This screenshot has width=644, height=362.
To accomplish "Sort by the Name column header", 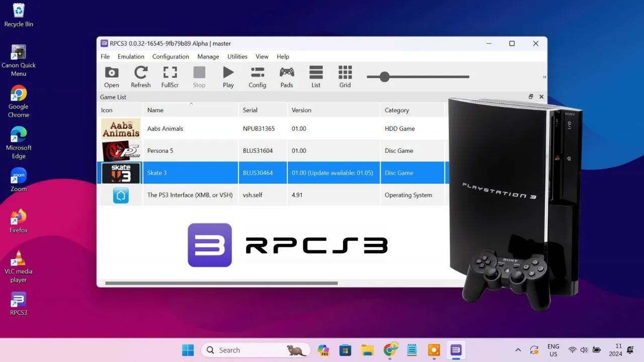I will tap(191, 110).
